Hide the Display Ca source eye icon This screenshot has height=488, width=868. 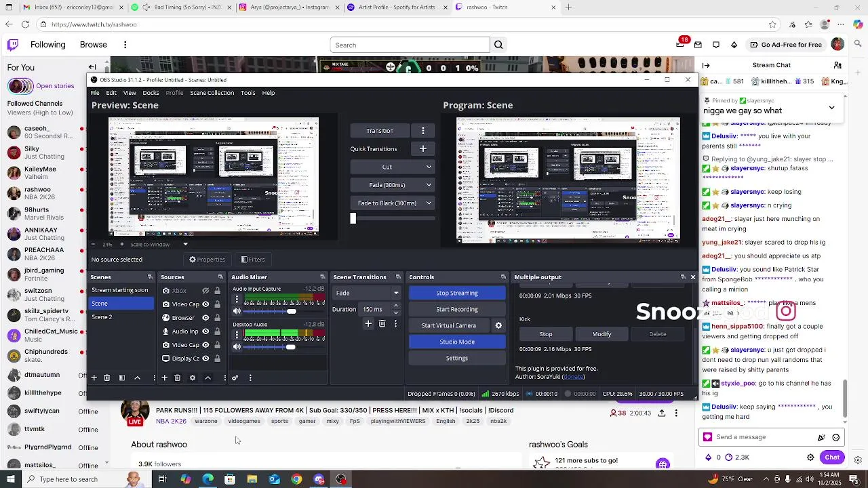(205, 359)
